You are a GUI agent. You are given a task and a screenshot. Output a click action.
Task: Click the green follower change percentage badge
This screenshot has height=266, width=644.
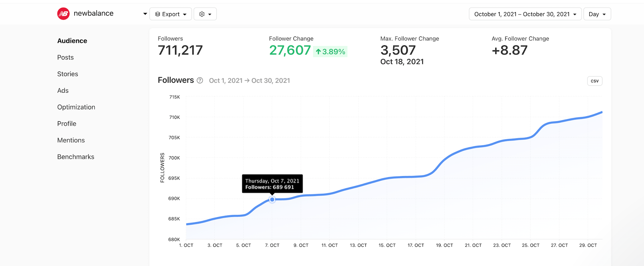(x=330, y=52)
